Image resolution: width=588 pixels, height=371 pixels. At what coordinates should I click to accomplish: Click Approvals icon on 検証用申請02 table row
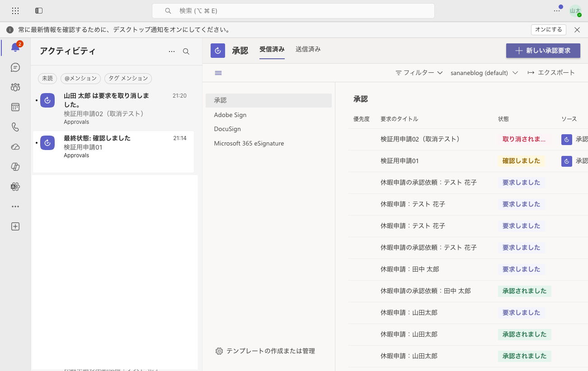click(x=567, y=139)
